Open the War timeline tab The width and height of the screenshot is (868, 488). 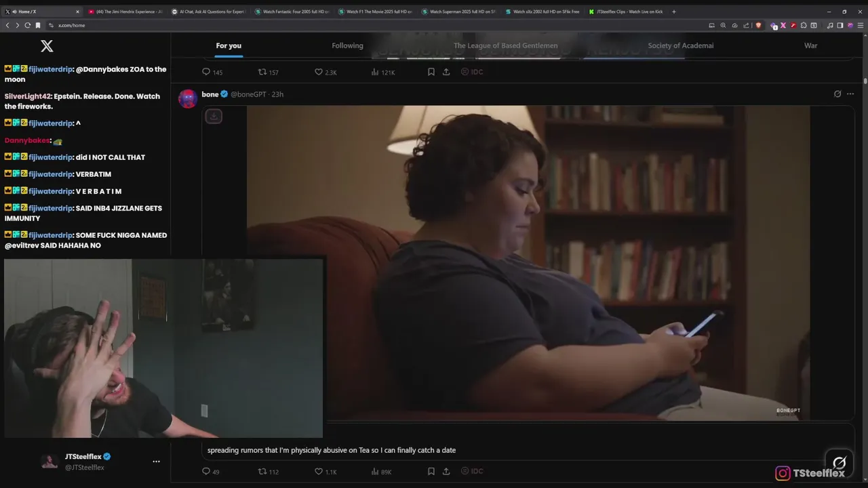tap(810, 45)
